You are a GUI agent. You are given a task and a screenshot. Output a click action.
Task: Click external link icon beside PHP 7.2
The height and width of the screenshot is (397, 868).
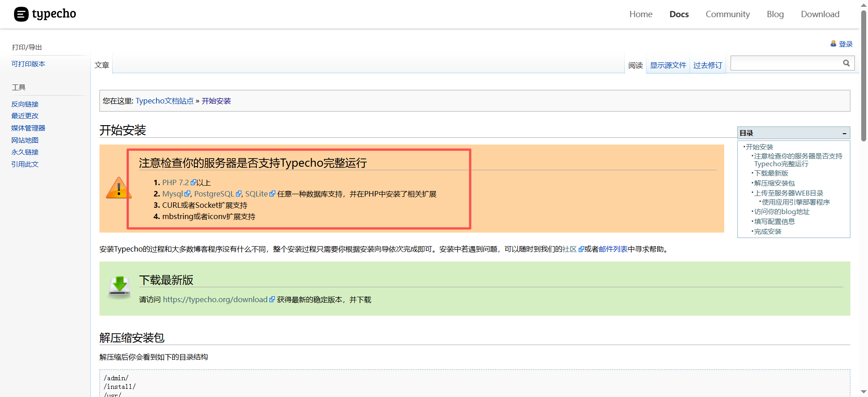coord(193,182)
